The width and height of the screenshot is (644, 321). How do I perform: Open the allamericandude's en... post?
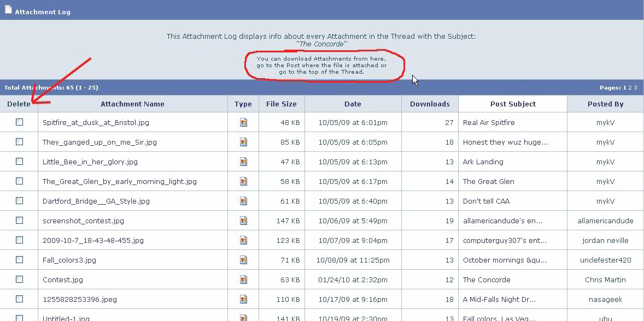tap(503, 221)
